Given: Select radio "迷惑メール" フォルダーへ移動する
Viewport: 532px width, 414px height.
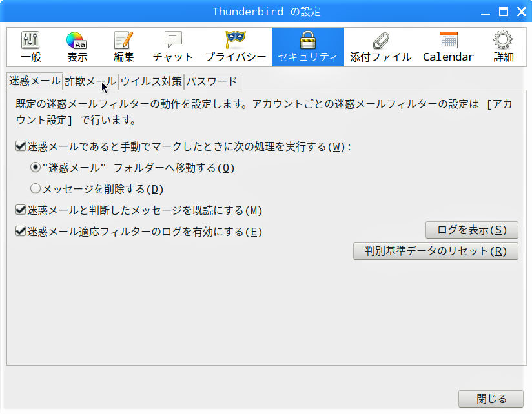Looking at the screenshot, I should tap(36, 168).
